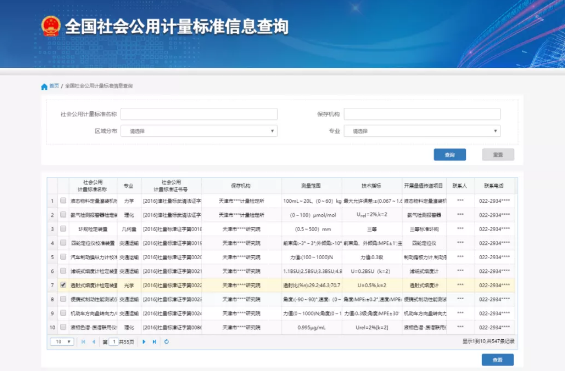Select the checkbox in row 3
This screenshot has height=377, width=565.
coord(63,229)
